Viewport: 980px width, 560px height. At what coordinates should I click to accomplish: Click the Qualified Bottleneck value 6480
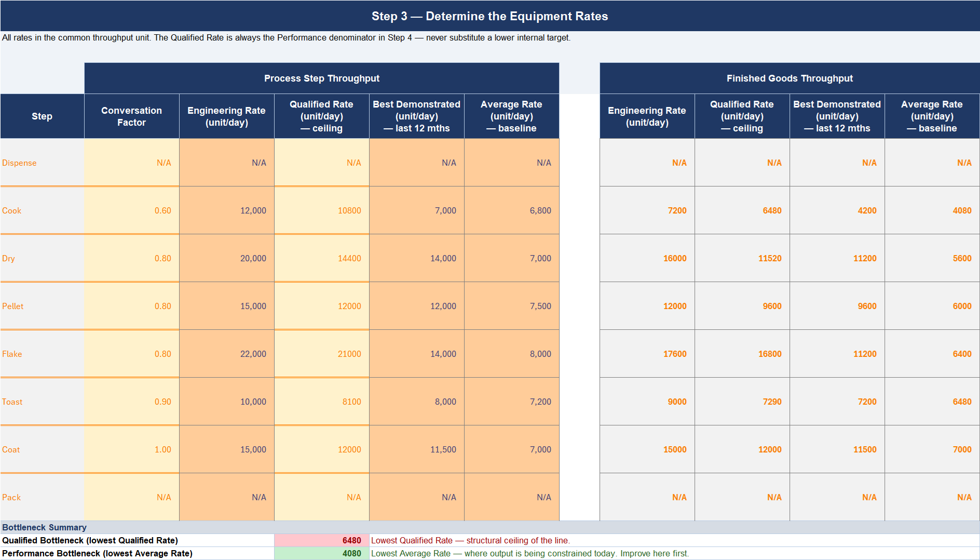click(x=322, y=540)
